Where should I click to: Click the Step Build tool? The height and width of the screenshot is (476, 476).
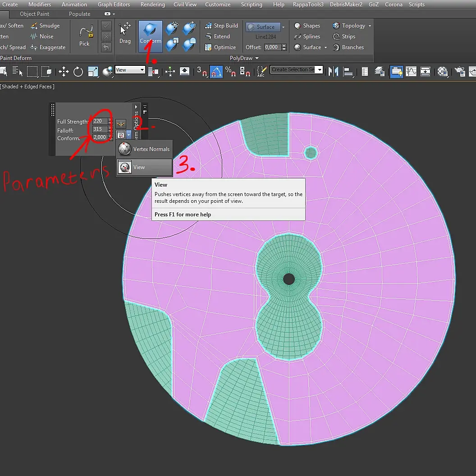pos(221,26)
